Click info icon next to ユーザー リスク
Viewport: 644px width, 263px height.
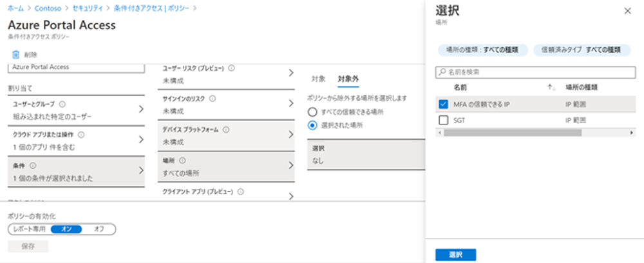(x=232, y=68)
